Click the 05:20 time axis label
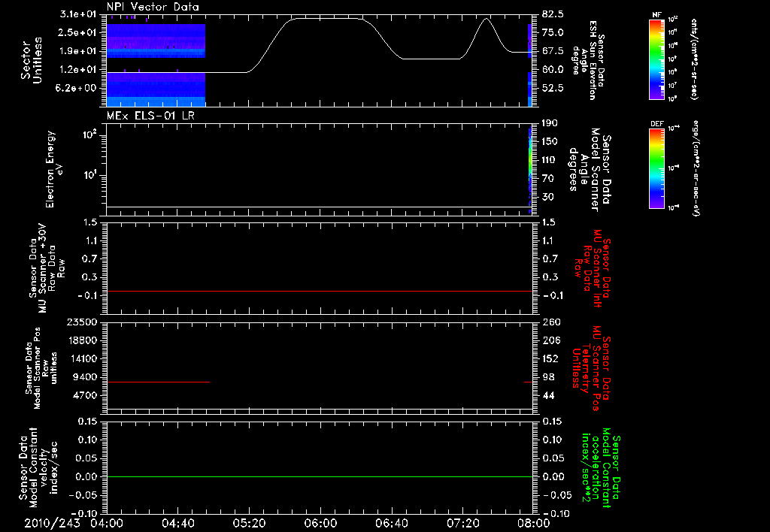 tap(249, 523)
